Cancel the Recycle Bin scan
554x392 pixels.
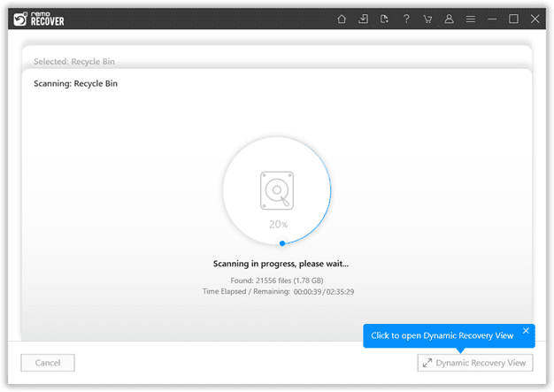48,363
